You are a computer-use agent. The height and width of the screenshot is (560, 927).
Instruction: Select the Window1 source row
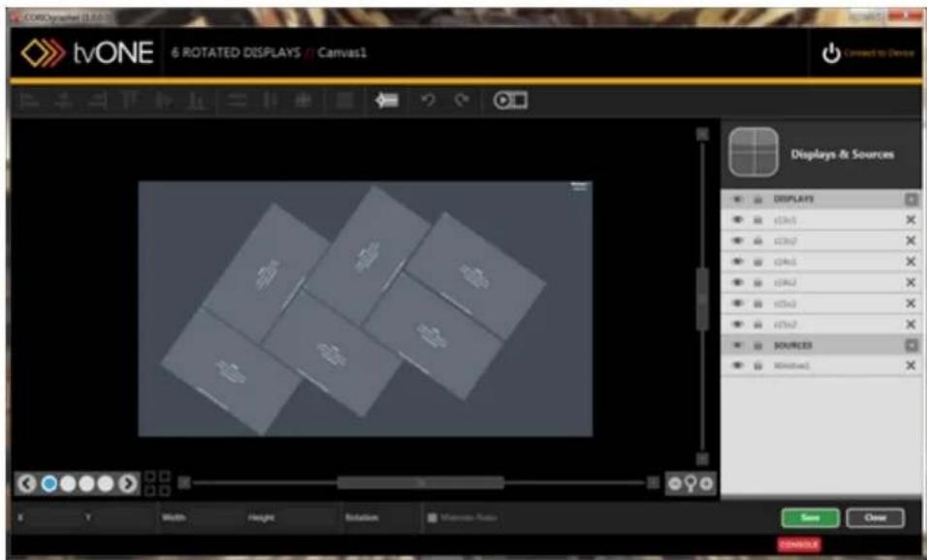[821, 366]
